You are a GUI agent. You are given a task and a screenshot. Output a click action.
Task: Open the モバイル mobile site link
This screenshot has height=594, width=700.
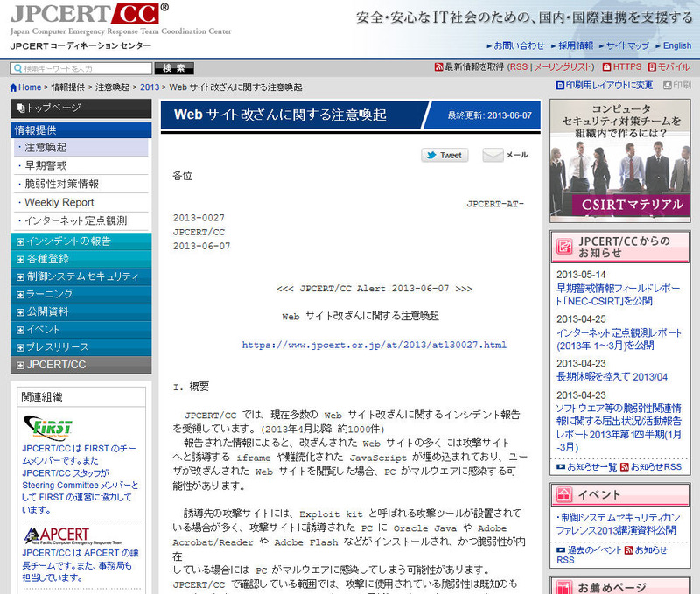668,67
